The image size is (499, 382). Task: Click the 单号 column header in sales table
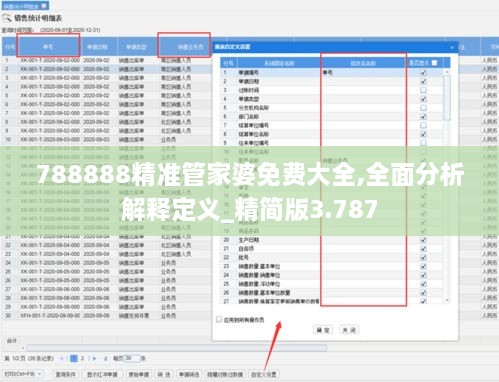pyautogui.click(x=48, y=47)
